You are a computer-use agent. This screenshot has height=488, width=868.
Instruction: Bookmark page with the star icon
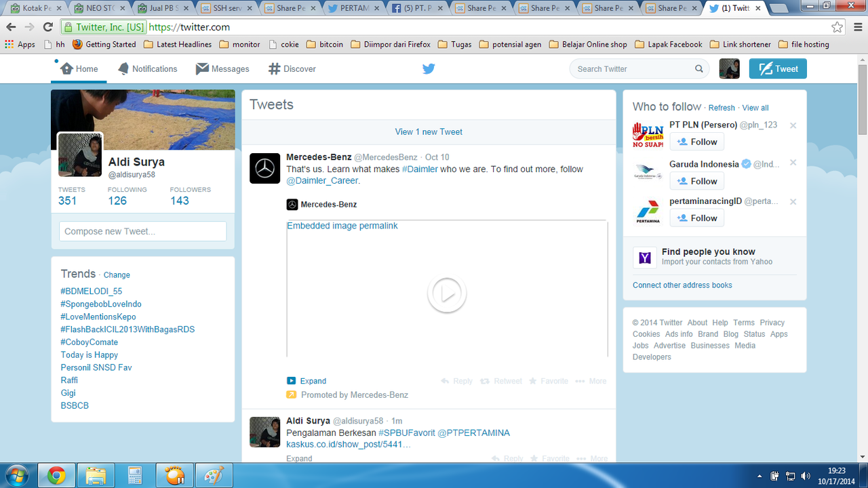coord(837,27)
